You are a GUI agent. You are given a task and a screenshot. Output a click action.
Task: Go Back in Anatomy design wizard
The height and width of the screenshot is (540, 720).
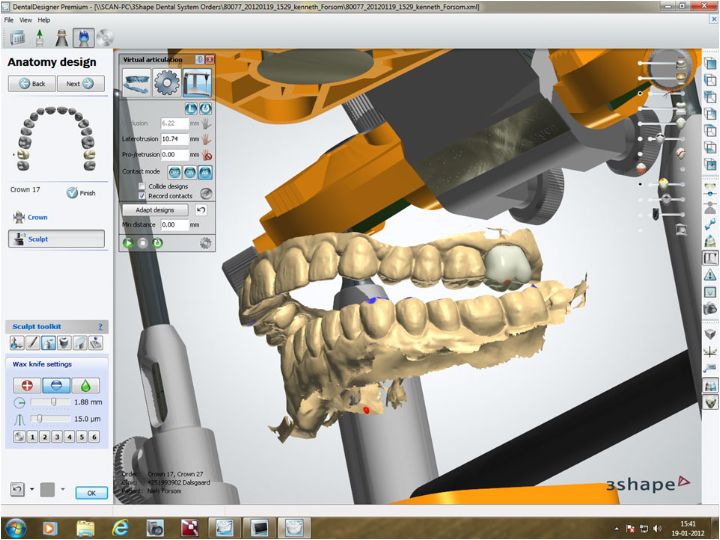tap(32, 84)
